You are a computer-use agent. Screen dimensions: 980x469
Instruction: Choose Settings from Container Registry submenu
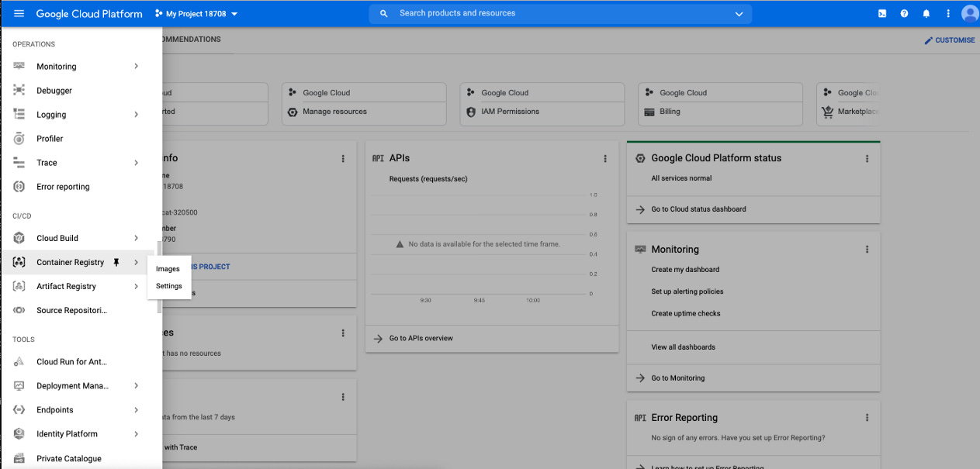168,286
